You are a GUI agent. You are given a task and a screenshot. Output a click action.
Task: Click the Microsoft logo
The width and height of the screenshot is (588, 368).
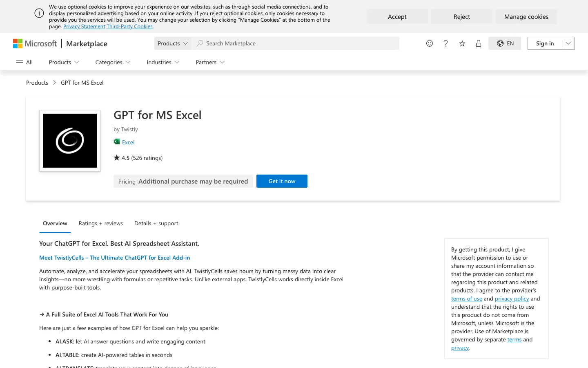[x=35, y=43]
